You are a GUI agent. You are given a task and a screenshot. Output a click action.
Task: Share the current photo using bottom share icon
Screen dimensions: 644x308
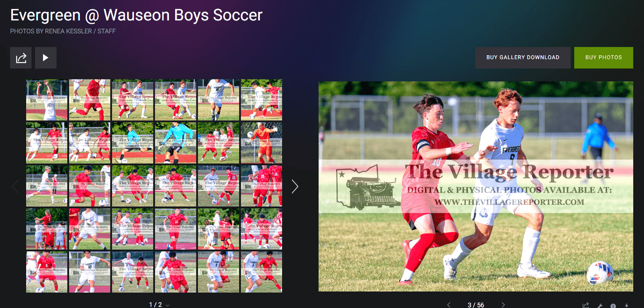(x=586, y=305)
